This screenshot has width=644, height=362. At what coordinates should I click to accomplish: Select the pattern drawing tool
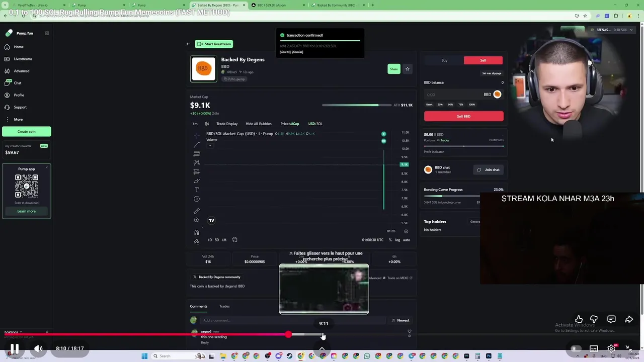(197, 163)
